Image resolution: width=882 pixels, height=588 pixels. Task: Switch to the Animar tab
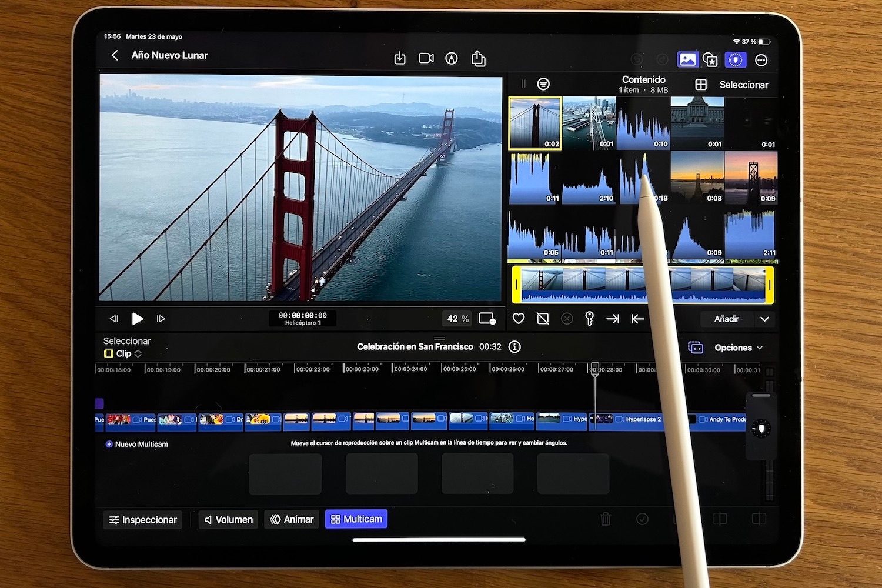point(292,520)
